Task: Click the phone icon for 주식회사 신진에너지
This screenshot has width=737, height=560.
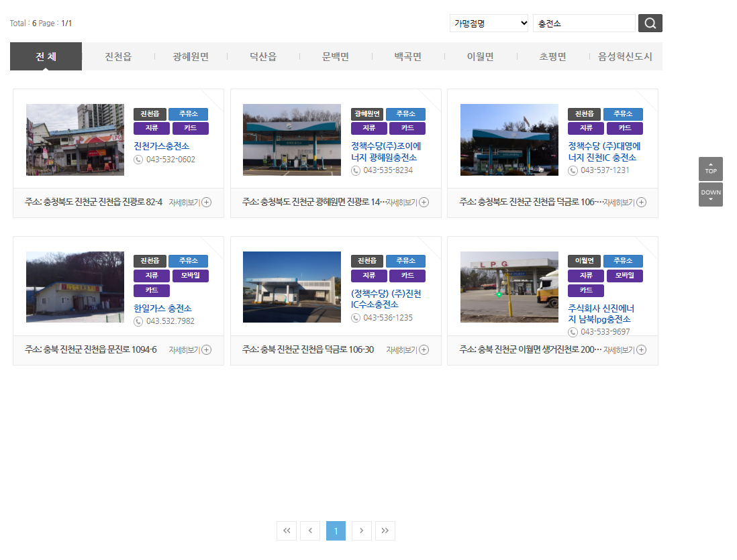Action: (x=573, y=331)
